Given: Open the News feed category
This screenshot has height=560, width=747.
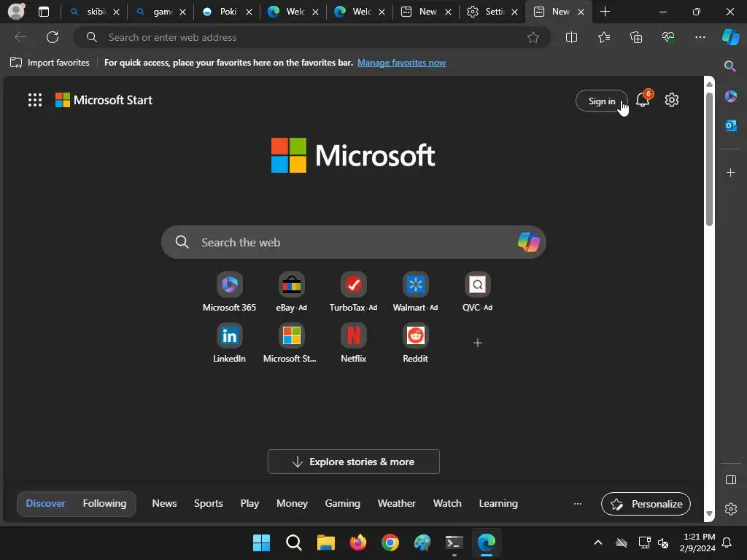Looking at the screenshot, I should (164, 503).
